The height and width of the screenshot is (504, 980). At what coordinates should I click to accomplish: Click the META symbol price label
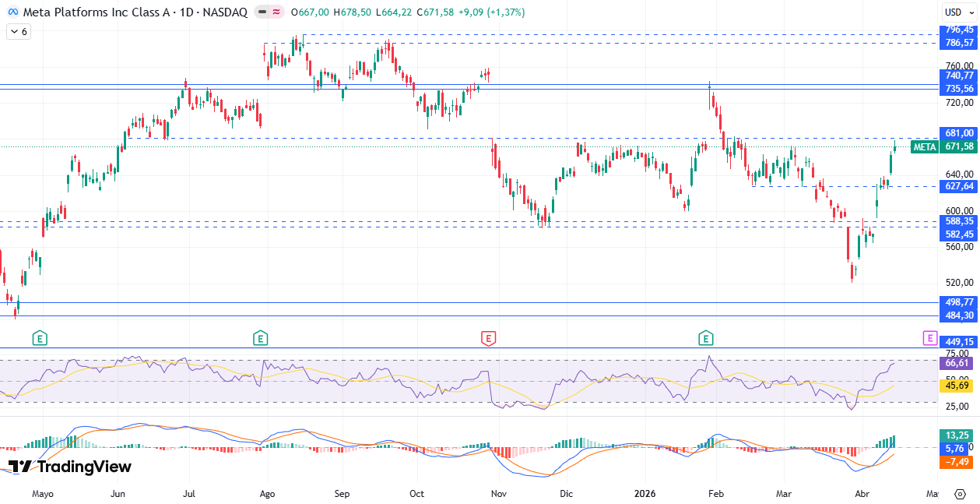point(925,146)
